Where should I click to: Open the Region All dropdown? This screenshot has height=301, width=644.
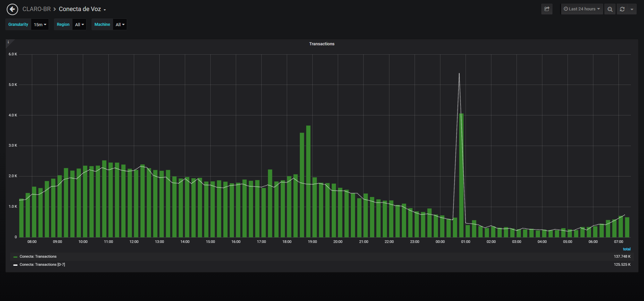[79, 24]
